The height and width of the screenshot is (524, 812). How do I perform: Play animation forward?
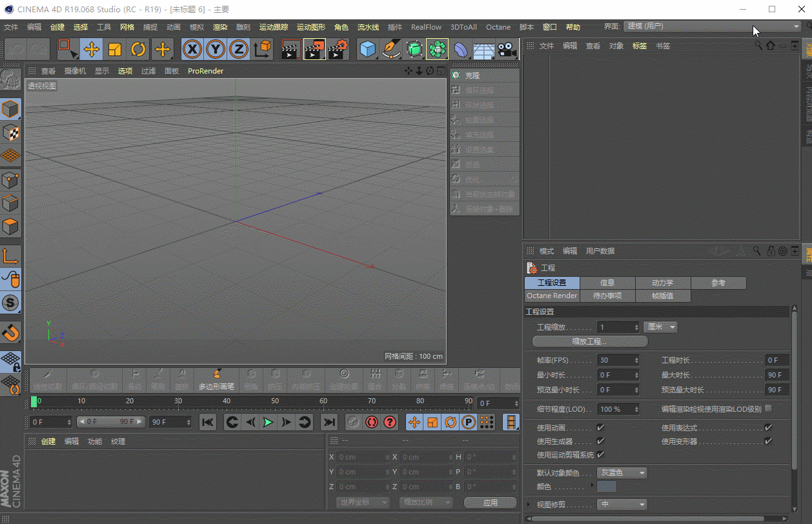[x=268, y=422]
